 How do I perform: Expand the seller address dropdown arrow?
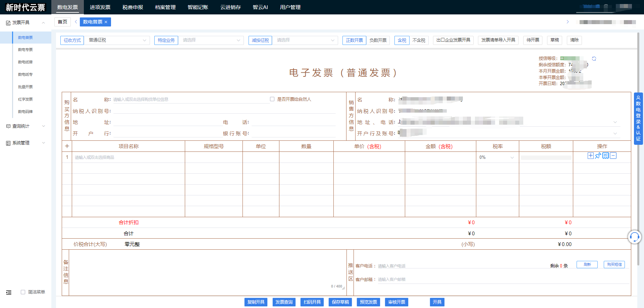[615, 122]
